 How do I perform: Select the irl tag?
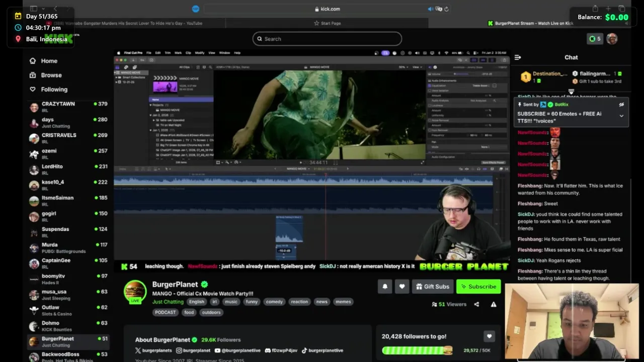coord(215,302)
